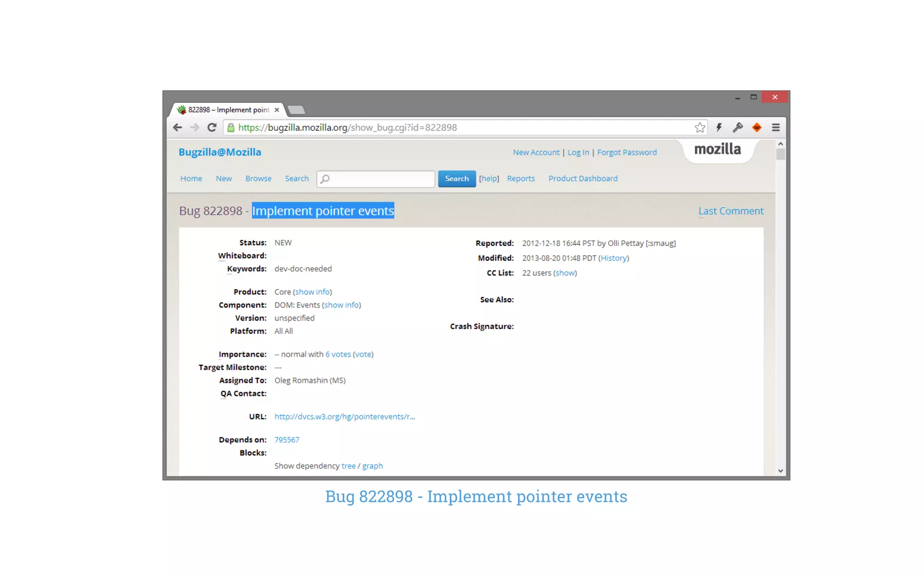This screenshot has width=924, height=578.
Task: Click the Log In link
Action: (578, 153)
